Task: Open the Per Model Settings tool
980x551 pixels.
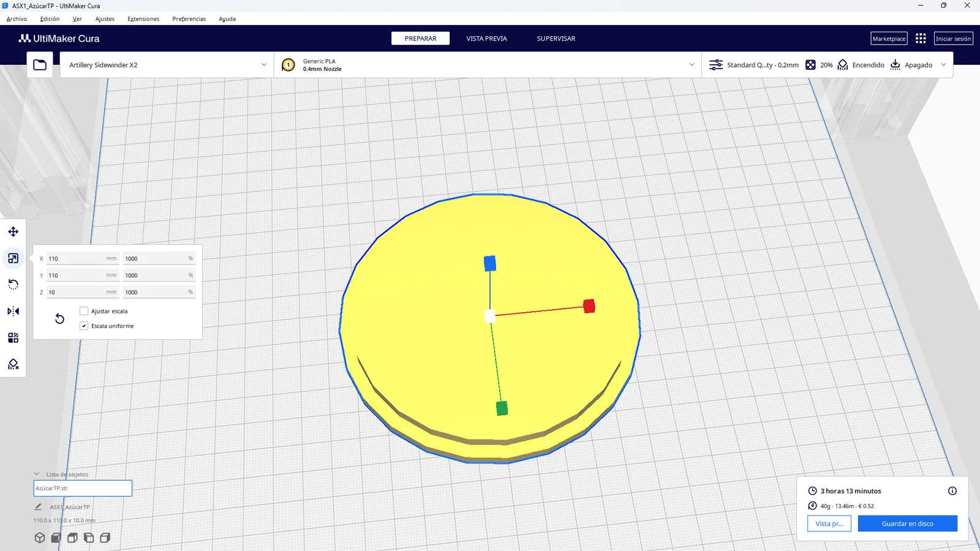Action: (x=13, y=338)
